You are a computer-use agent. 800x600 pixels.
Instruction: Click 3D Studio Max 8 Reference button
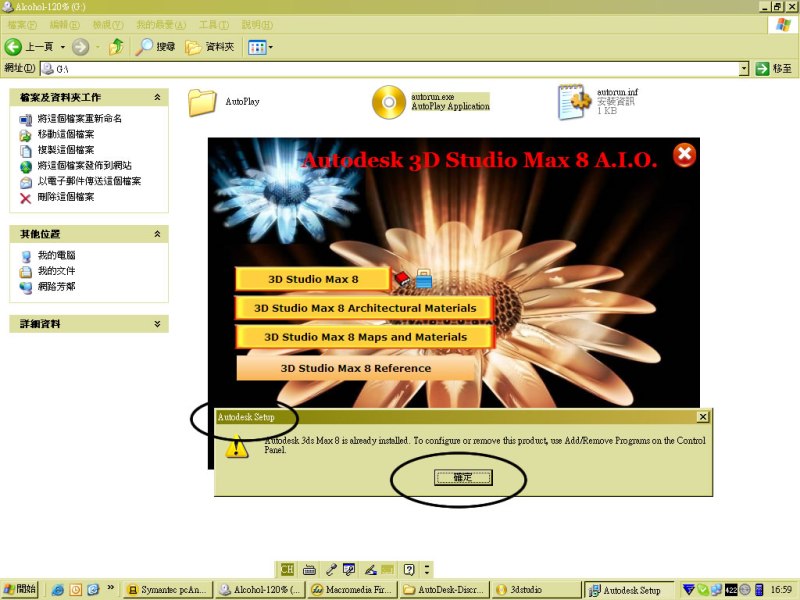(356, 368)
